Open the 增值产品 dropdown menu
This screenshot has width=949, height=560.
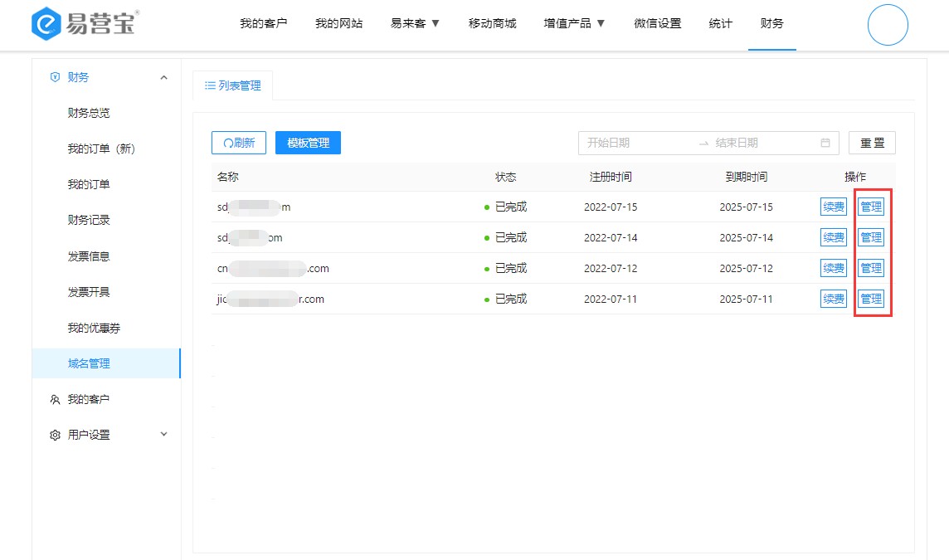coord(574,23)
